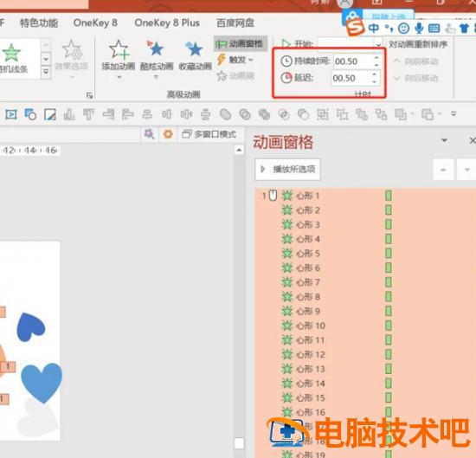Open the 触发 trigger dropdown

[235, 60]
